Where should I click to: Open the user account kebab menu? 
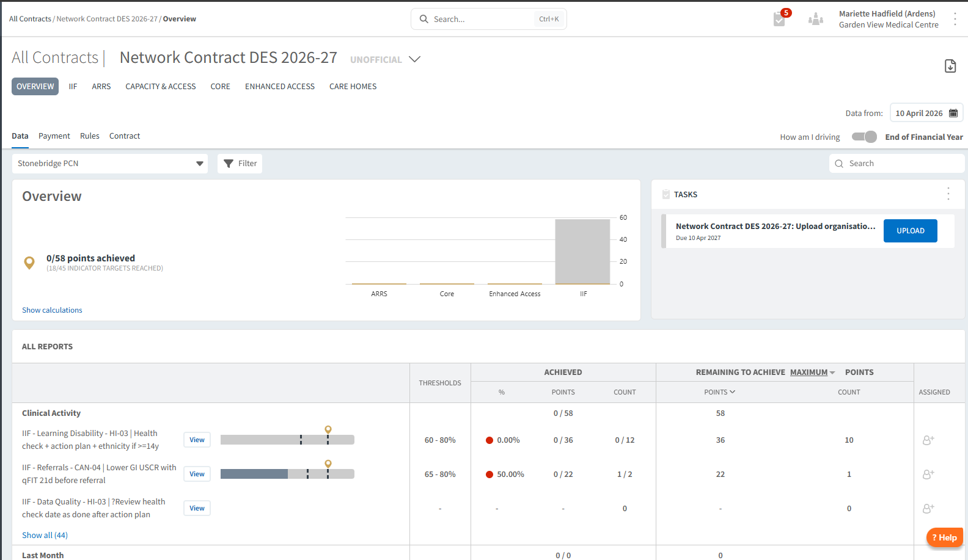(x=955, y=19)
